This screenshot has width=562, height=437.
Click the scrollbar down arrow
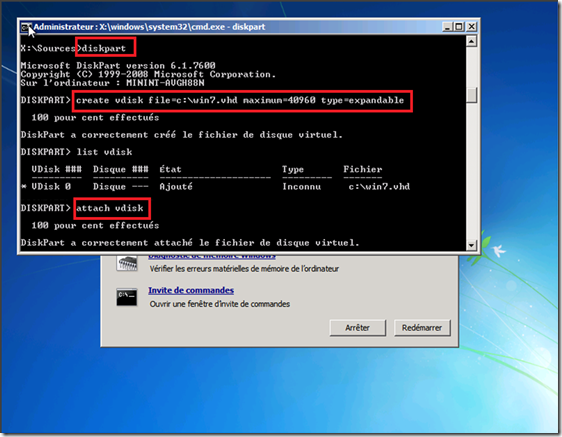click(471, 245)
